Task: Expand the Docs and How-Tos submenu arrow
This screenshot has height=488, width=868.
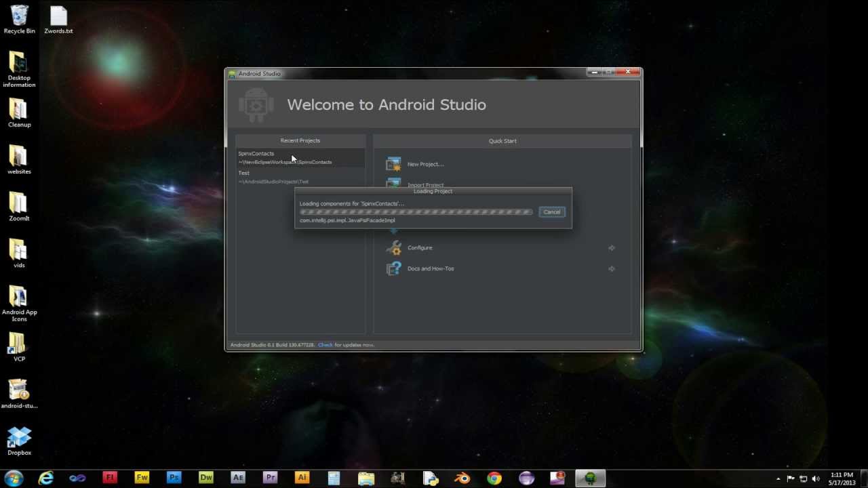Action: point(612,269)
